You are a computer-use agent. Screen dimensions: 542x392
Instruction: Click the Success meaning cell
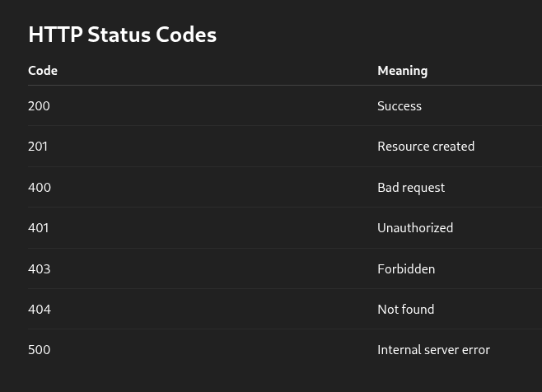click(399, 105)
